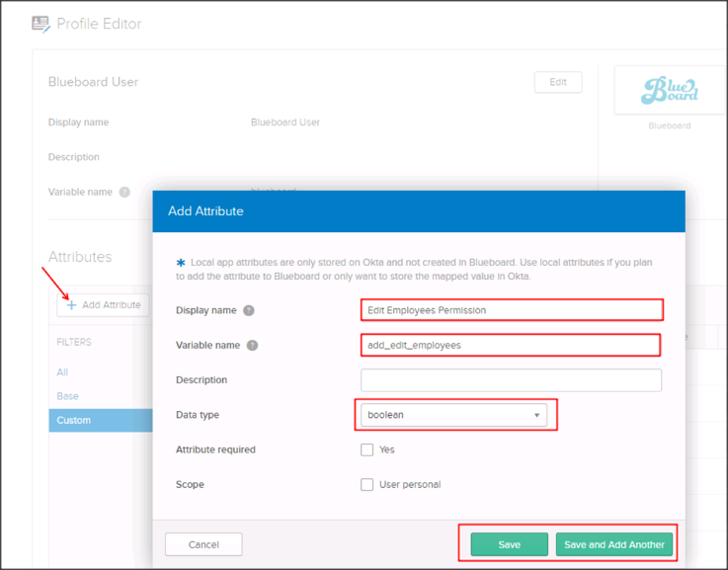Open the Data type dropdown
This screenshot has width=728, height=570.
(452, 415)
